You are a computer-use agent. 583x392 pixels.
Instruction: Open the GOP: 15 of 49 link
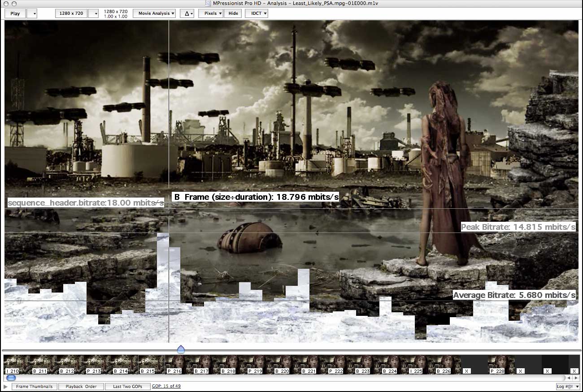(166, 386)
